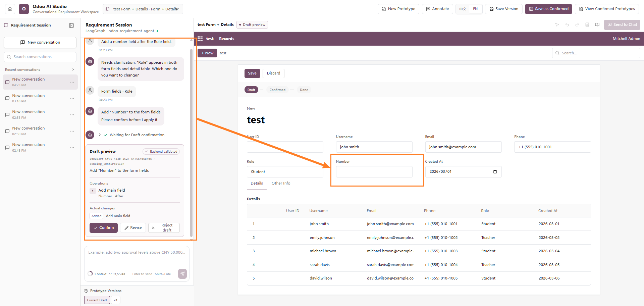Open the Records menu
The image size is (644, 306).
tap(227, 39)
